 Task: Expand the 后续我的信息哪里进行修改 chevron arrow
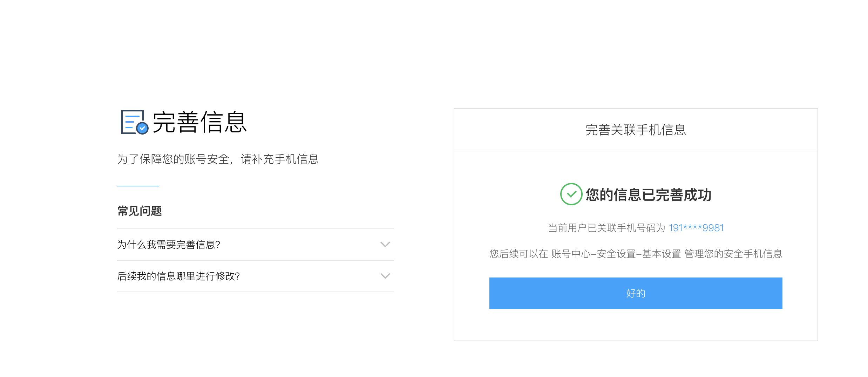pos(385,276)
